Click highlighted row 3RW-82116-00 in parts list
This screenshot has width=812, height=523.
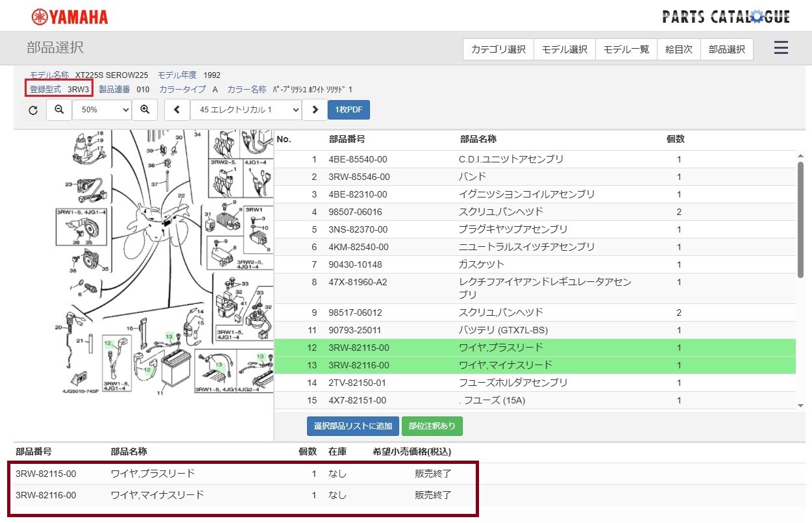535,365
